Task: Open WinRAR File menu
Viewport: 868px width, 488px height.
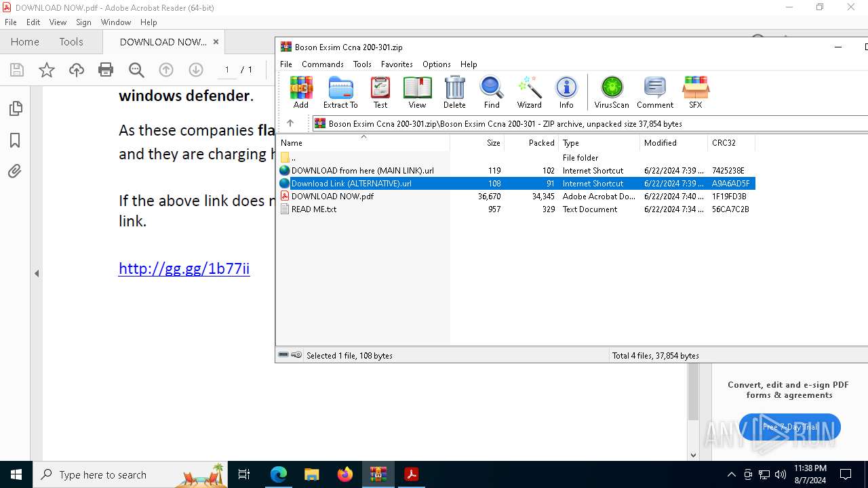Action: point(286,64)
